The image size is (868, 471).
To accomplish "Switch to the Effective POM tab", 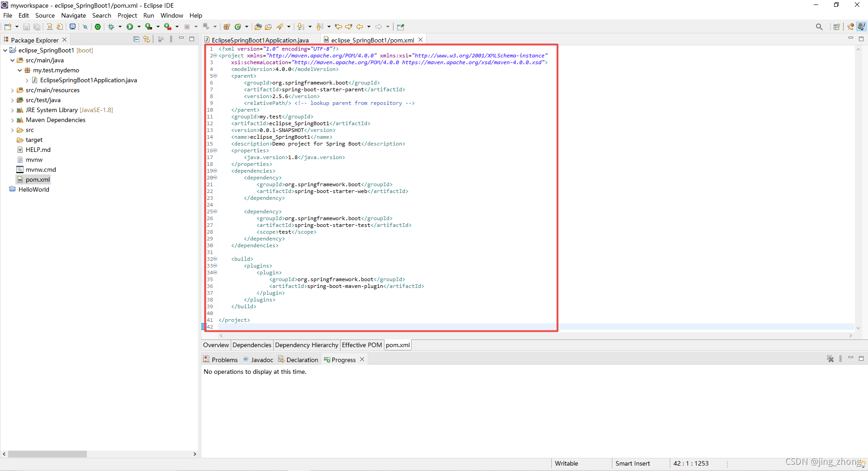I will [x=362, y=345].
